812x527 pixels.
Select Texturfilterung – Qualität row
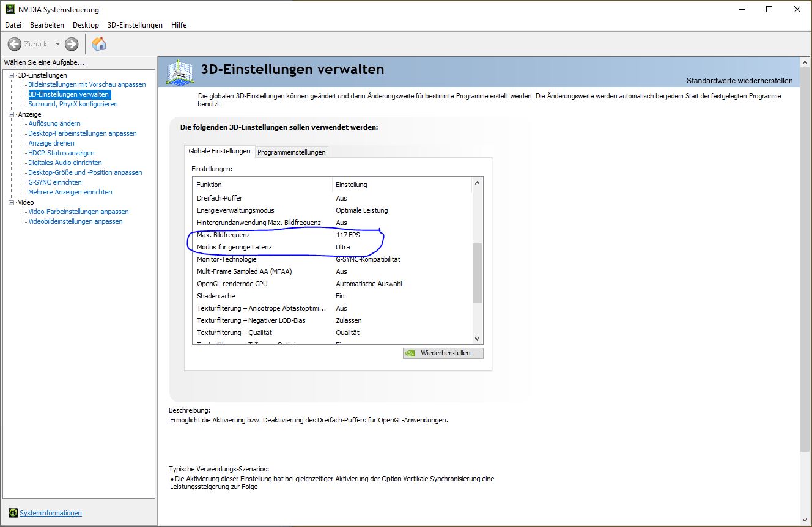333,333
